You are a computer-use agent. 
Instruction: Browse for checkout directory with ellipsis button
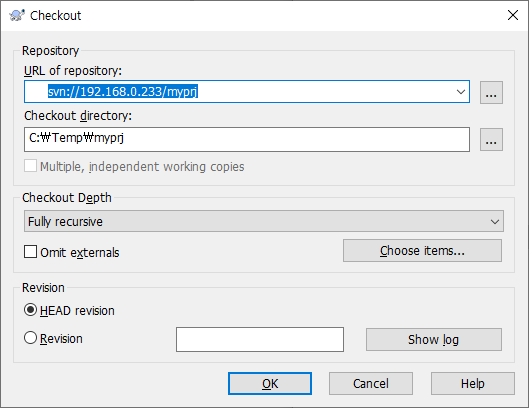click(491, 139)
